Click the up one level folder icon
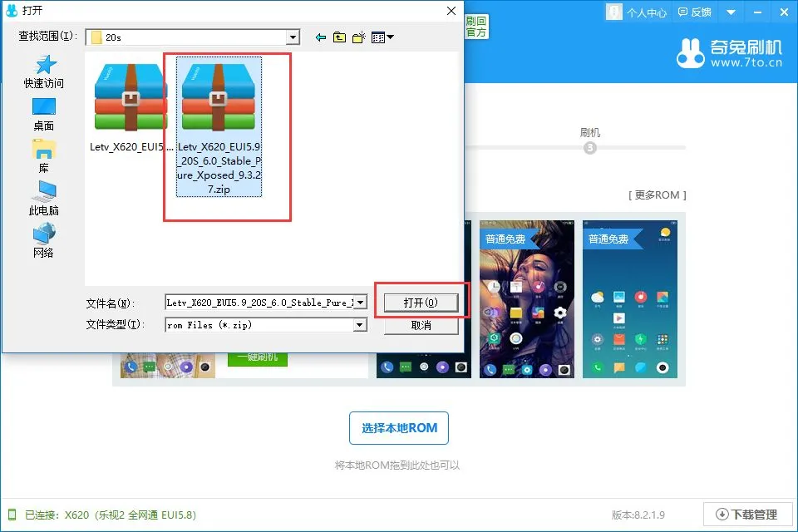 [x=339, y=37]
